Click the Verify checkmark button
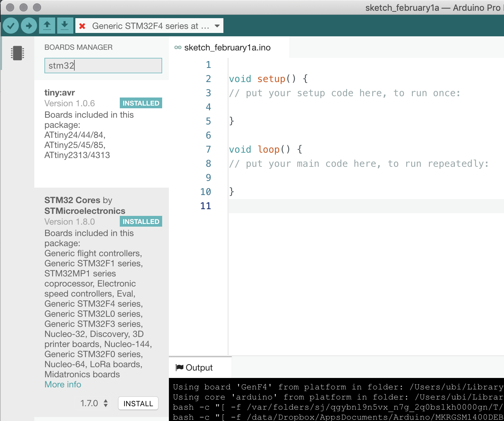 pyautogui.click(x=11, y=26)
